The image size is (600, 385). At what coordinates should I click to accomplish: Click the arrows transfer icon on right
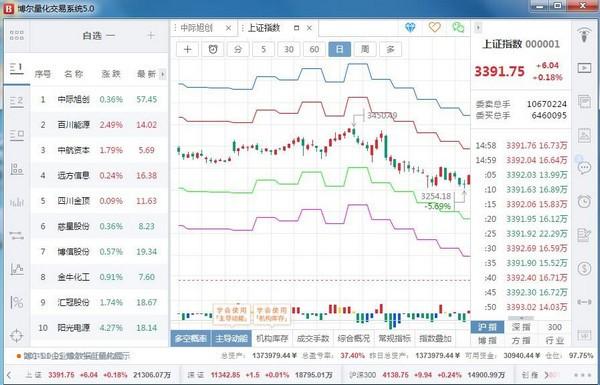(x=584, y=302)
